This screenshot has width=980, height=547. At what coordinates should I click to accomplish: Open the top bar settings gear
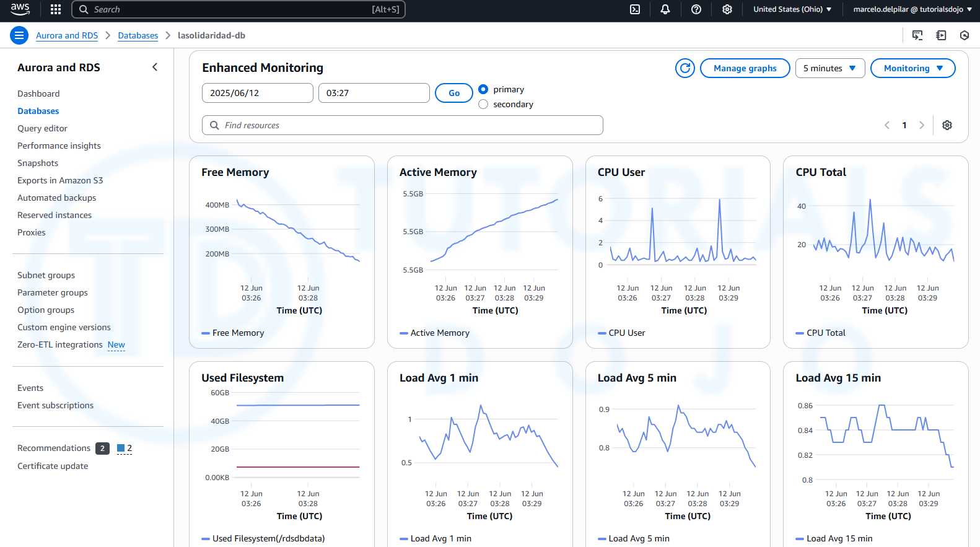pos(727,9)
